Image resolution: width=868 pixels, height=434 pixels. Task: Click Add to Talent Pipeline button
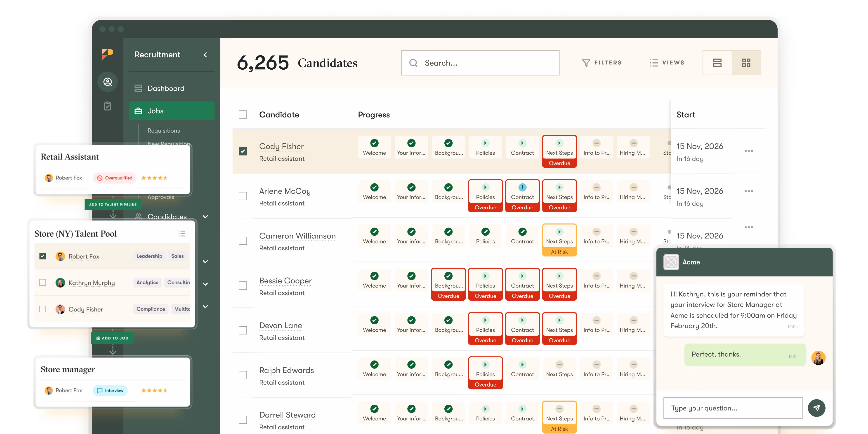pyautogui.click(x=113, y=205)
